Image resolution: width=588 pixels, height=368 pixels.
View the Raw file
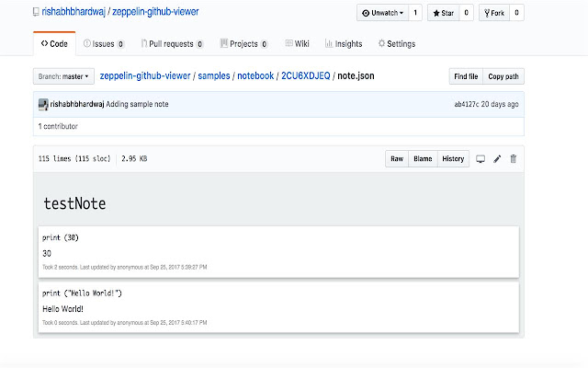[x=397, y=159]
